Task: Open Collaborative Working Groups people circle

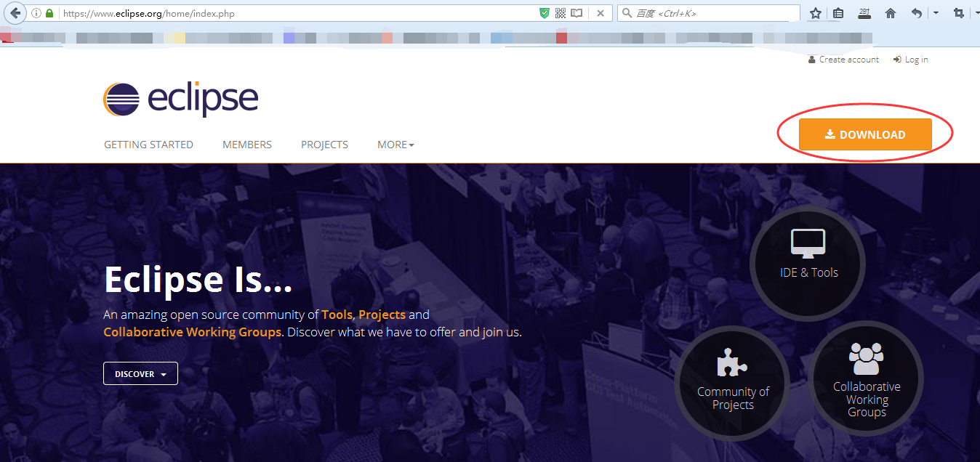Action: [x=866, y=378]
